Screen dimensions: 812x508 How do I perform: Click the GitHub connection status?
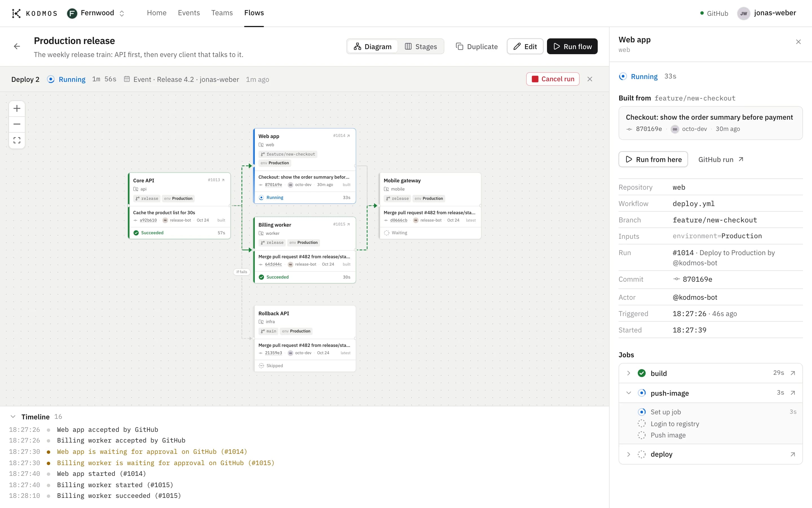click(x=714, y=14)
